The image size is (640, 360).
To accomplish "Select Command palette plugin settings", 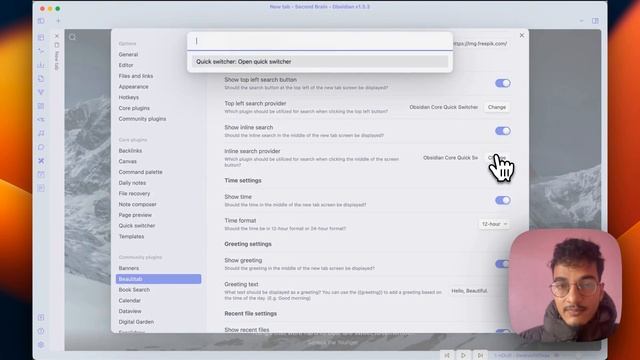I will (x=140, y=172).
